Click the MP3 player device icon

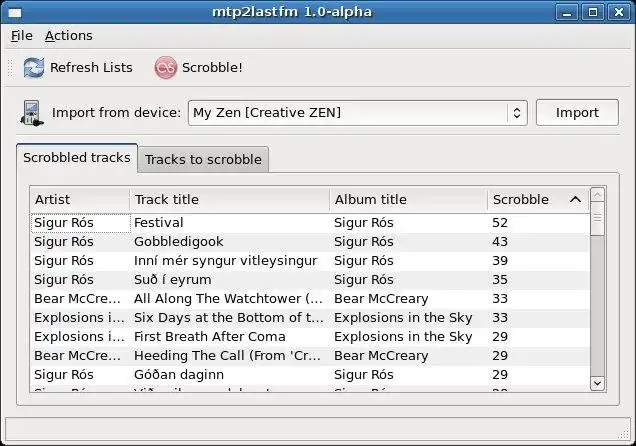point(31,113)
